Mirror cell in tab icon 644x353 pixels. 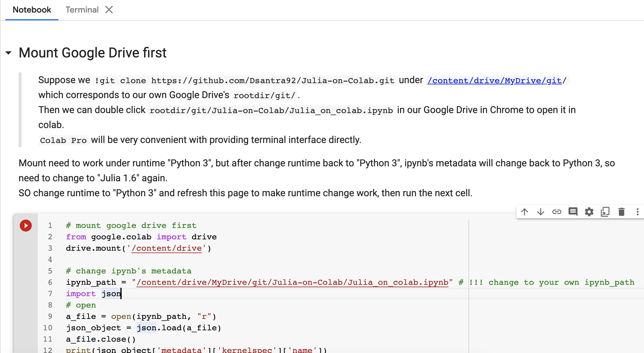coord(605,212)
